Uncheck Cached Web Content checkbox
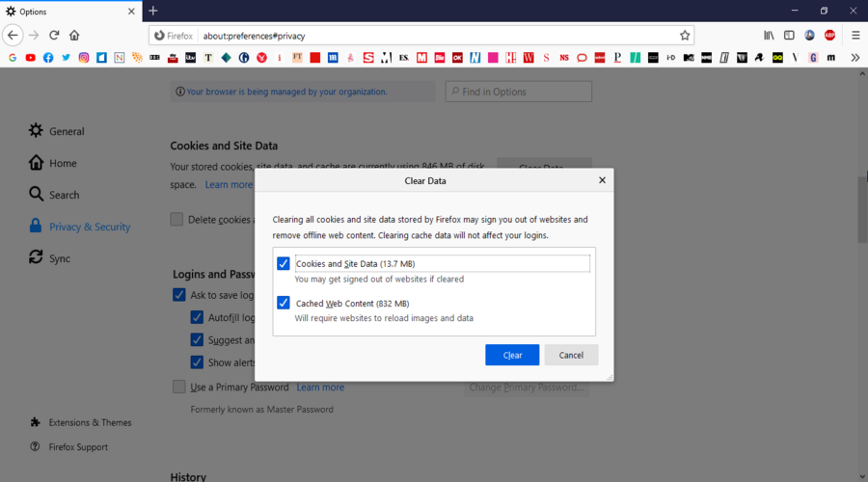This screenshot has height=482, width=868. point(284,303)
